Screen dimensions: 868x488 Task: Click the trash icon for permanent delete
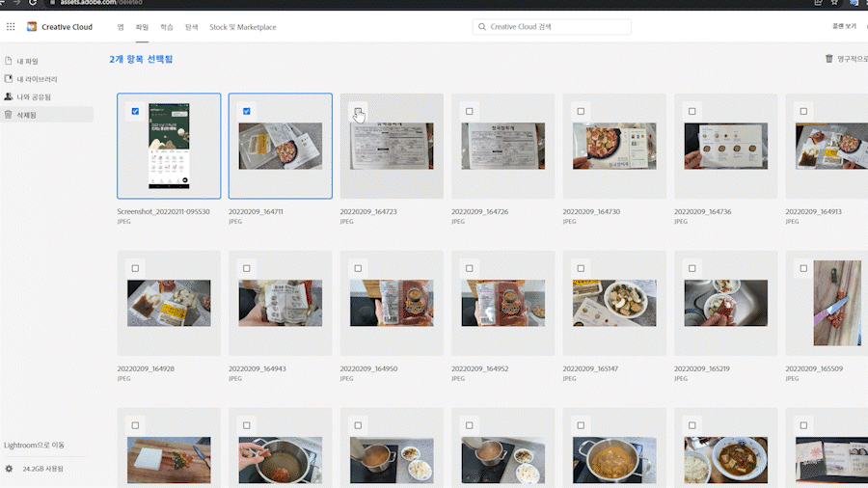pyautogui.click(x=828, y=58)
